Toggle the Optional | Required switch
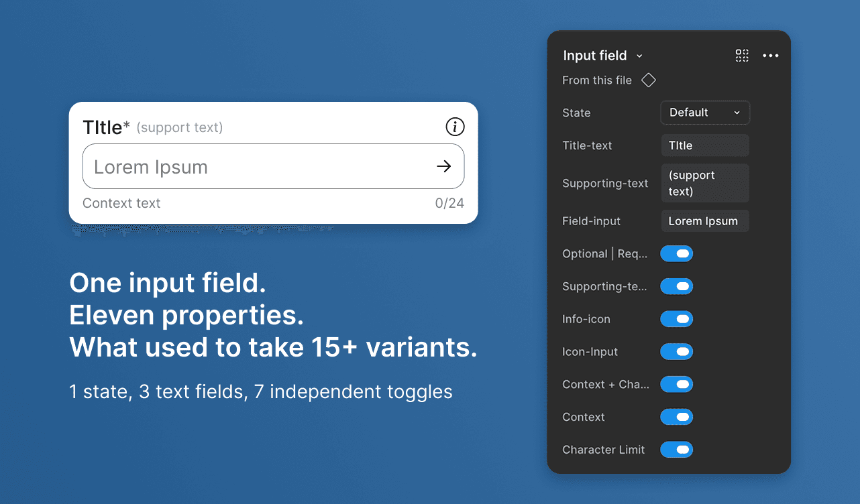Viewport: 860px width, 504px height. coord(677,253)
